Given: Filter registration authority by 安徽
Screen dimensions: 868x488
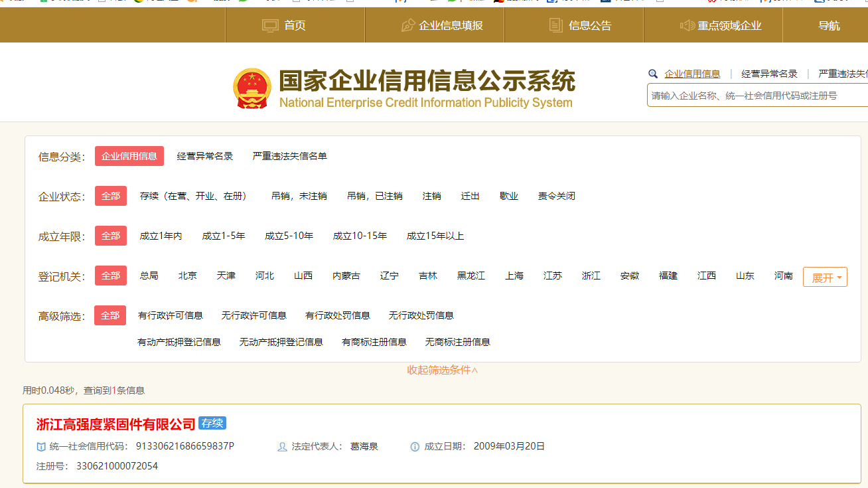Looking at the screenshot, I should coord(630,276).
